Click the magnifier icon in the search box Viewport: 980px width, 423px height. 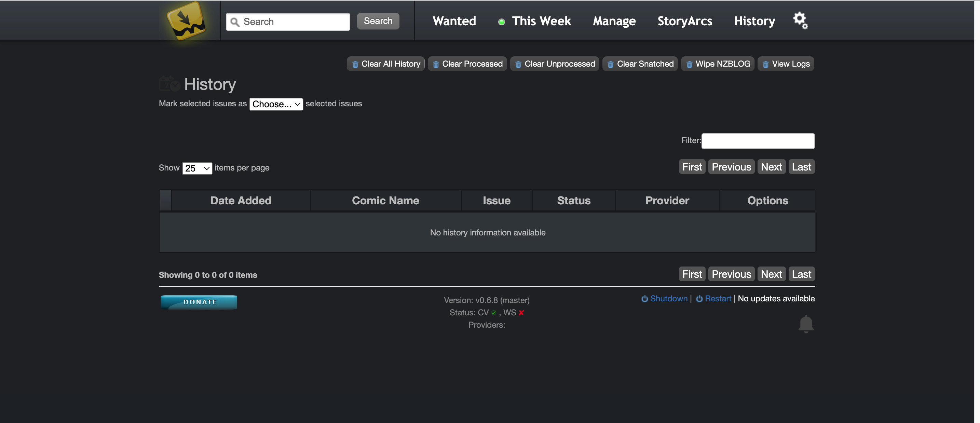click(x=236, y=22)
